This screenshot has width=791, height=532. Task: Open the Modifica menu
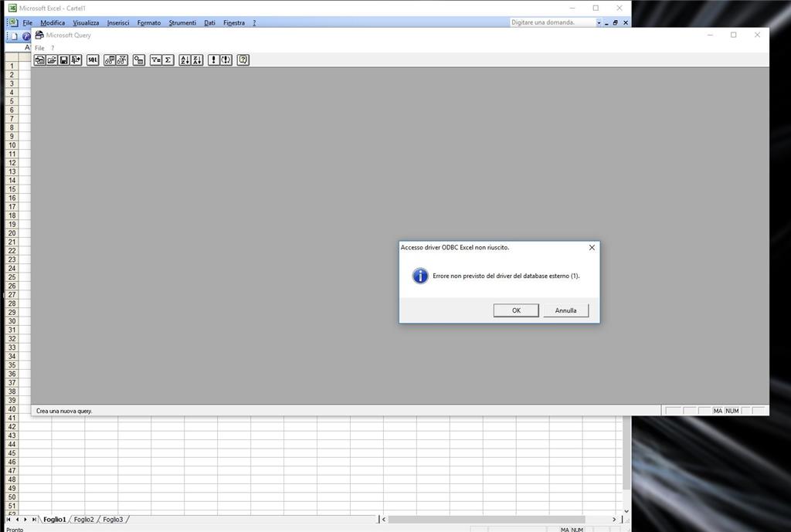tap(53, 22)
